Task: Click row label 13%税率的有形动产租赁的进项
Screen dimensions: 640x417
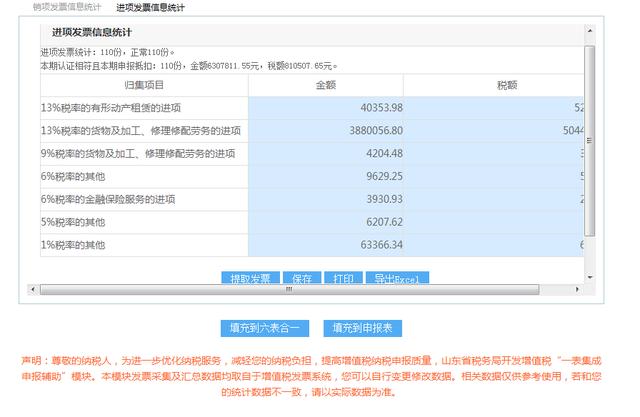Action: pos(111,108)
